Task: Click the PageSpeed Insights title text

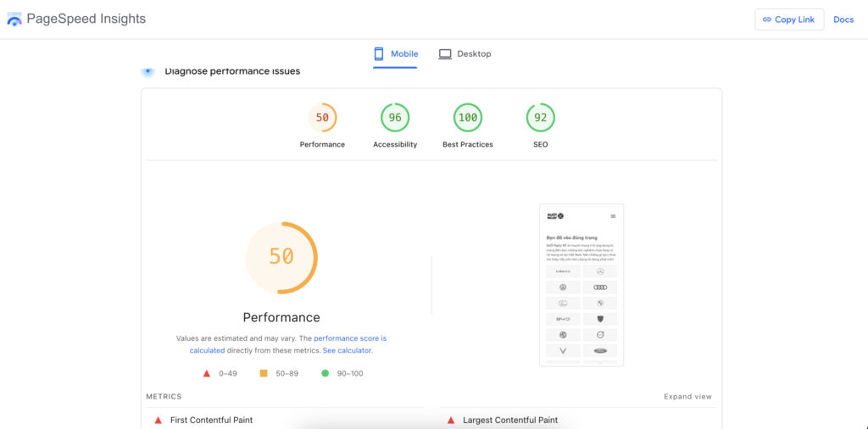Action: coord(86,19)
